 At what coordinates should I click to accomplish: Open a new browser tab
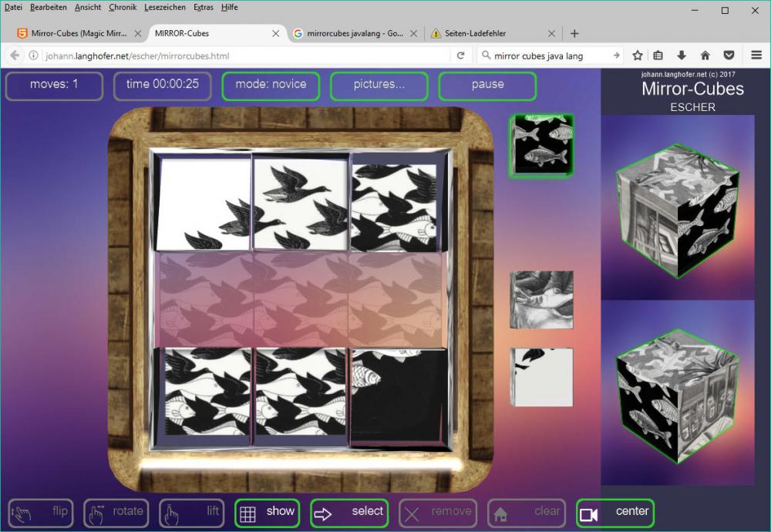(x=574, y=33)
